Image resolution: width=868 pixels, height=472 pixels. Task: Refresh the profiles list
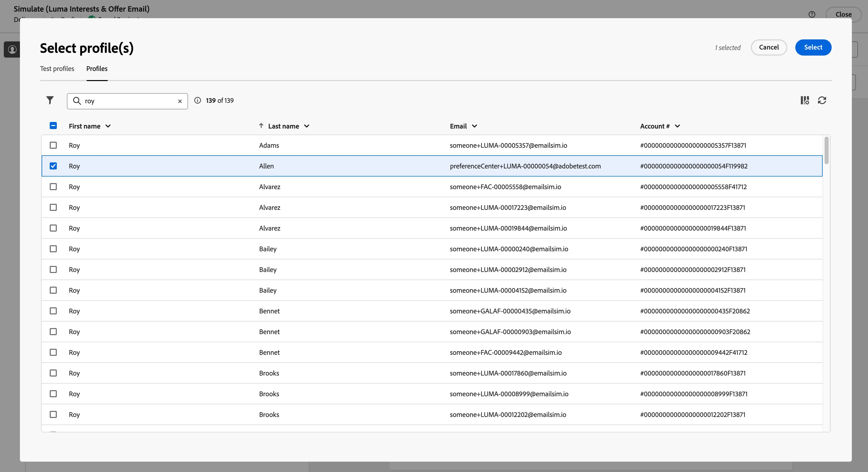coord(822,101)
